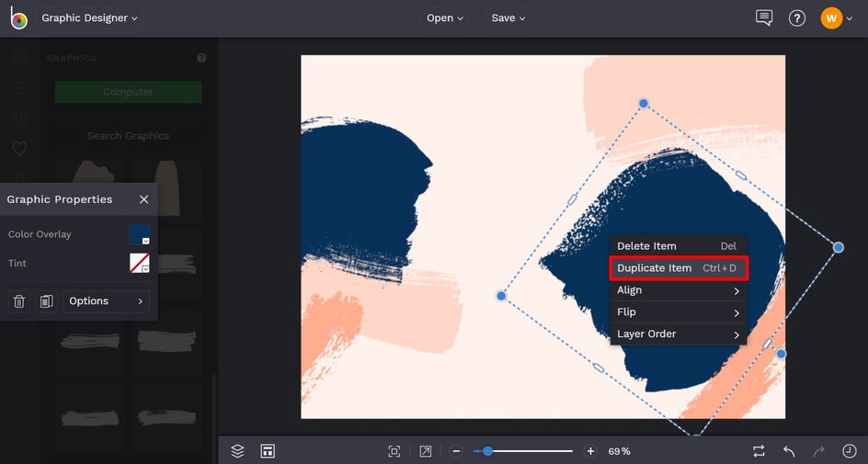Image resolution: width=868 pixels, height=464 pixels.
Task: Open the feedback chat icon
Action: [764, 17]
